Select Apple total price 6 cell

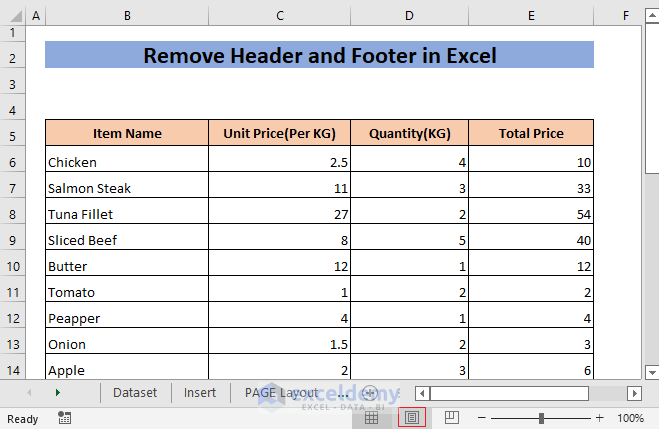[531, 367]
